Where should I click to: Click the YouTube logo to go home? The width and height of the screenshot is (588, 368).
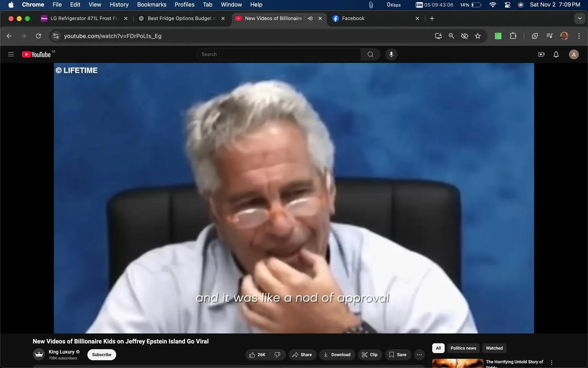click(x=37, y=54)
